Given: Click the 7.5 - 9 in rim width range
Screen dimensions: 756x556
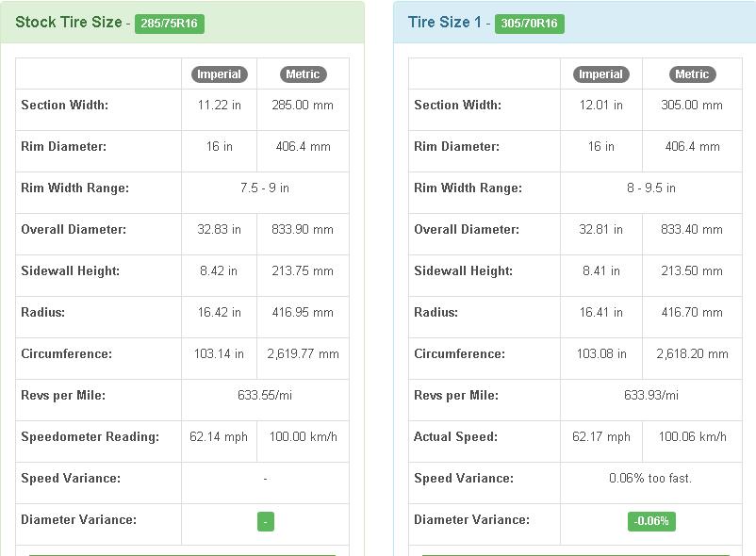Looking at the screenshot, I should (x=265, y=188).
